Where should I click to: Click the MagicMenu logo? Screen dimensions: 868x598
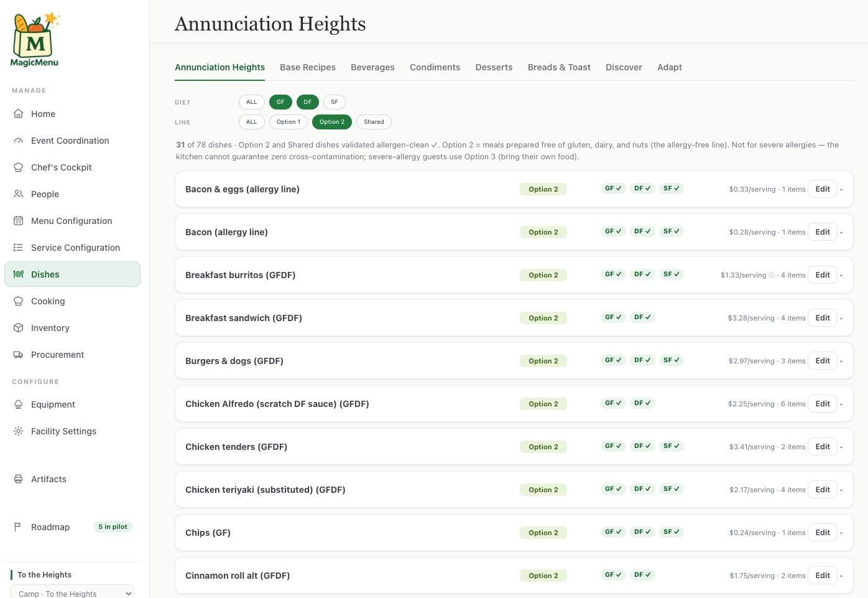[35, 39]
